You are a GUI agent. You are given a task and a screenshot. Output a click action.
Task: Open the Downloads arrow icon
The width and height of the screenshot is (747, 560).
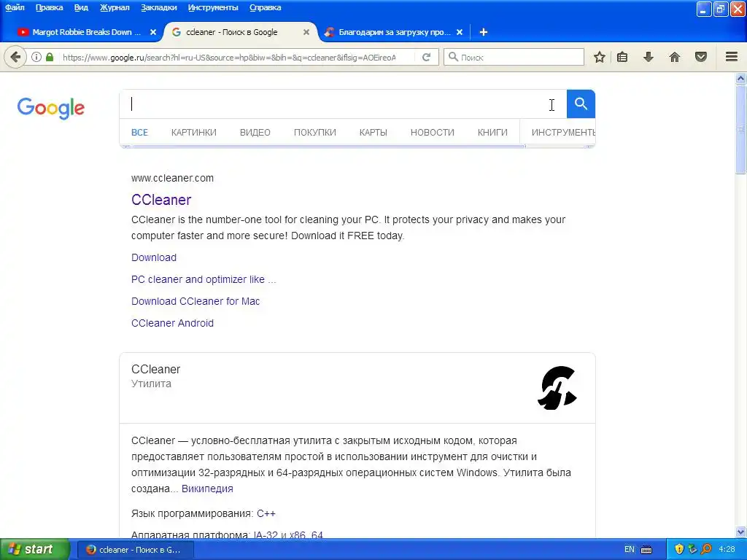[649, 57]
